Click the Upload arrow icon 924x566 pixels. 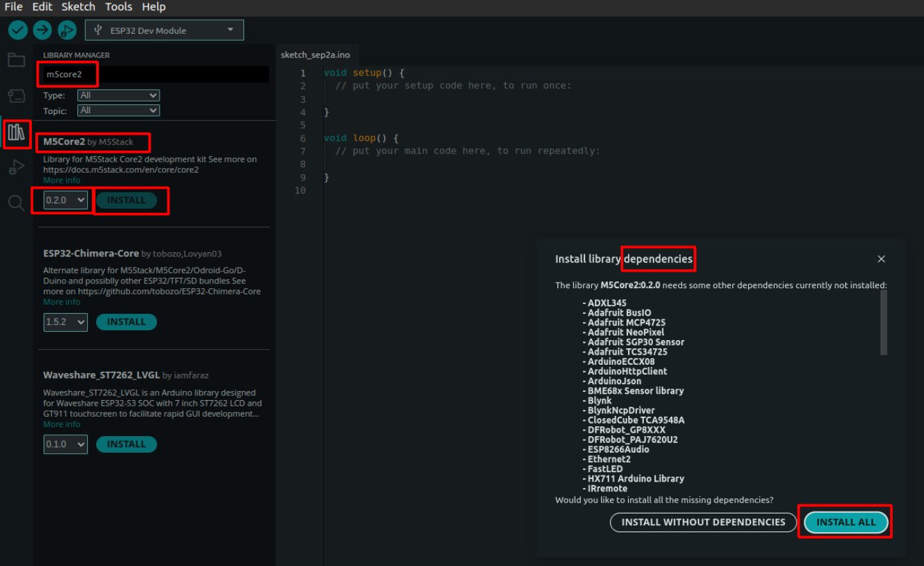point(42,30)
